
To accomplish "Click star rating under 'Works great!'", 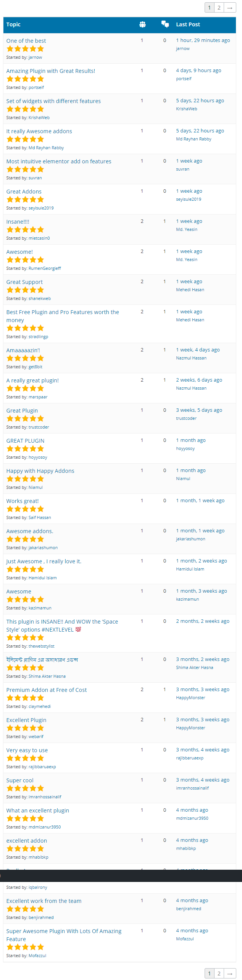I will point(25,509).
